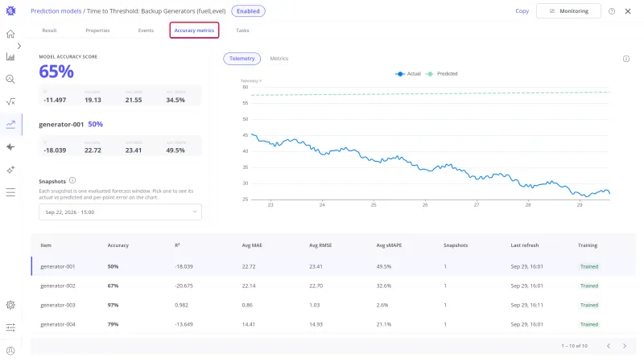Click the 79% accuracy cell

coord(113,324)
